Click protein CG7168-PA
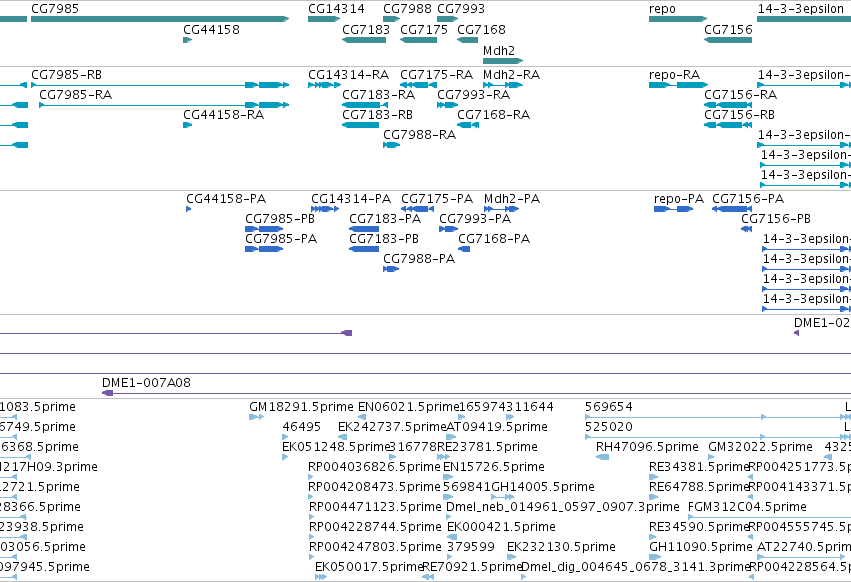This screenshot has width=851, height=582. point(464,249)
